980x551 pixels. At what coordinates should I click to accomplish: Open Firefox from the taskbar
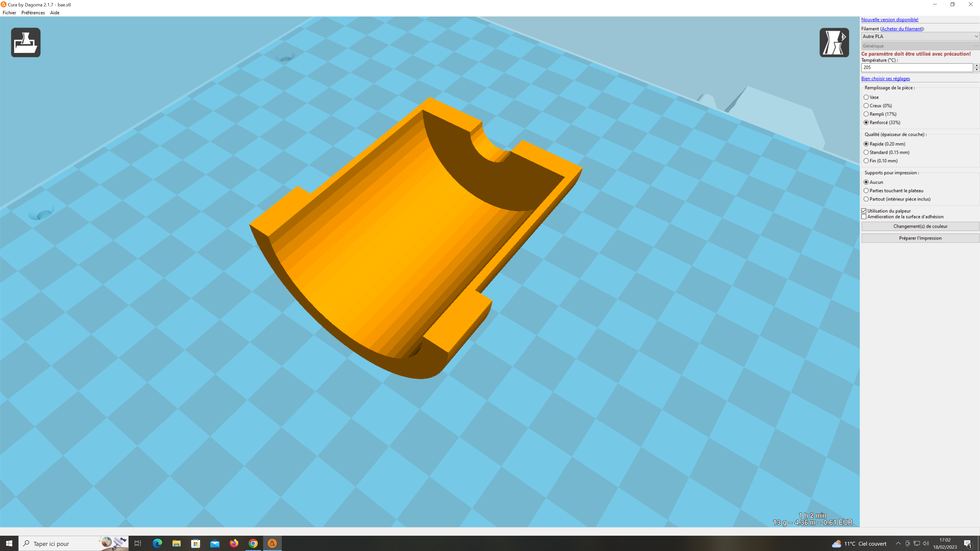click(x=234, y=543)
